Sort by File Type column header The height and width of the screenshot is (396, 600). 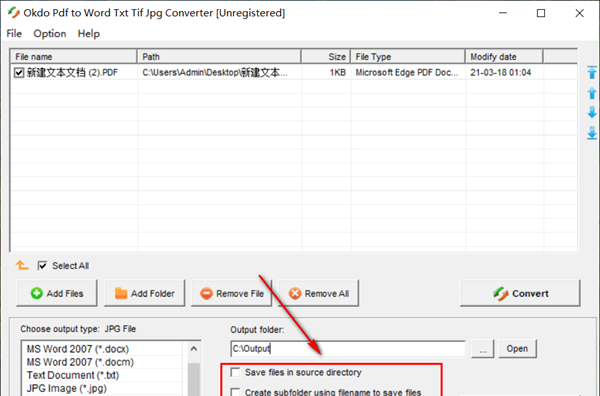tap(408, 57)
